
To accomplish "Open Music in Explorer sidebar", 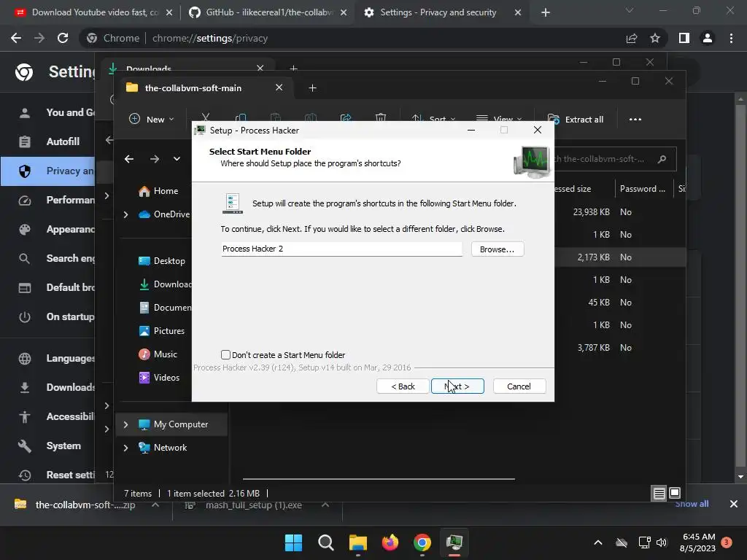I will tap(158, 354).
